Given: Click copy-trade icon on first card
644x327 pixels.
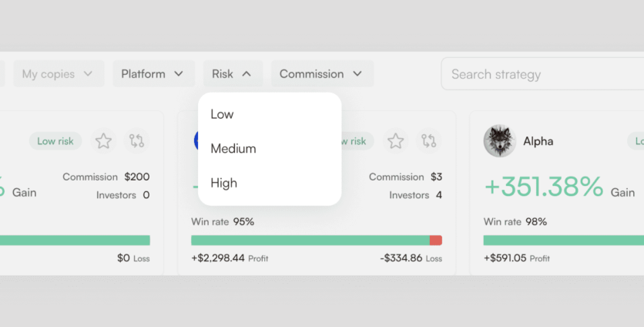Looking at the screenshot, I should 136,141.
